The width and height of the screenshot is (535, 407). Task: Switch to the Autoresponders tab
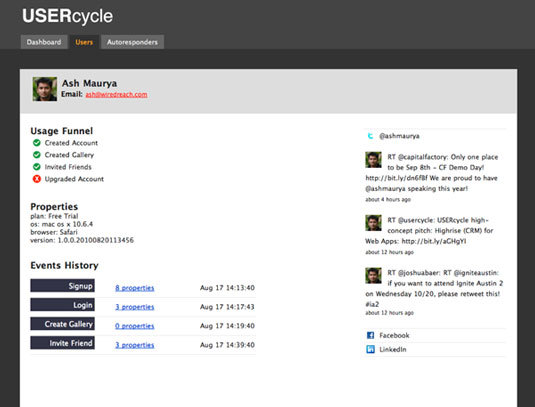(x=132, y=42)
